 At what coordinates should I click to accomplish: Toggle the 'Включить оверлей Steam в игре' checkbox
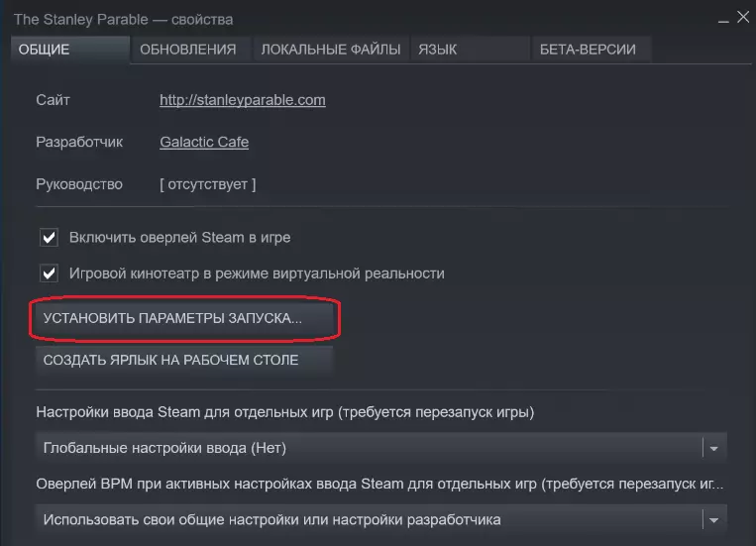[x=48, y=238]
